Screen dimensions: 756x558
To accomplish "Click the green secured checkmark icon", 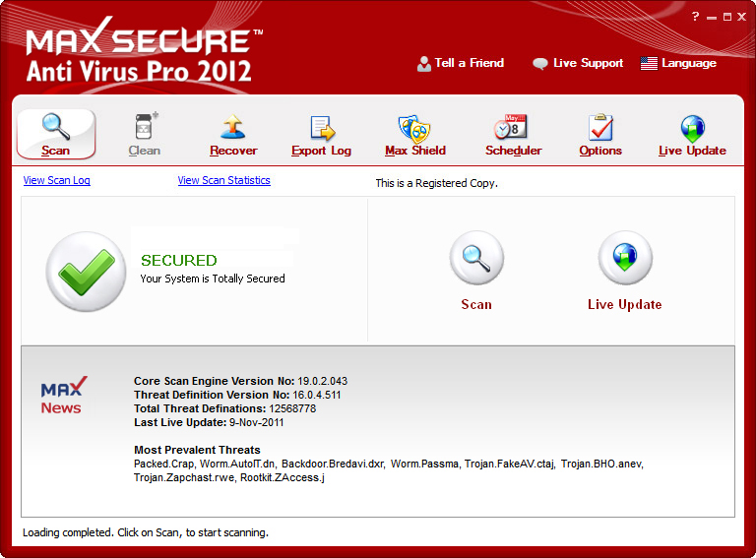I will point(86,272).
